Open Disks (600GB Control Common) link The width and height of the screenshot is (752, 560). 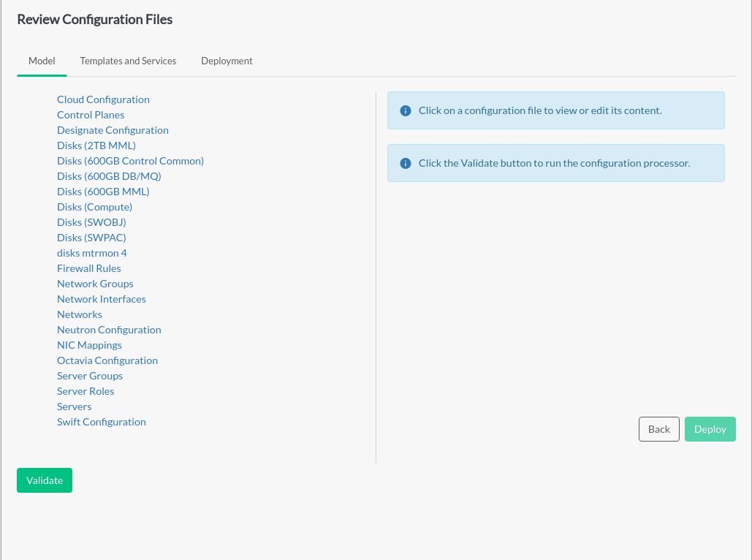[x=130, y=162]
